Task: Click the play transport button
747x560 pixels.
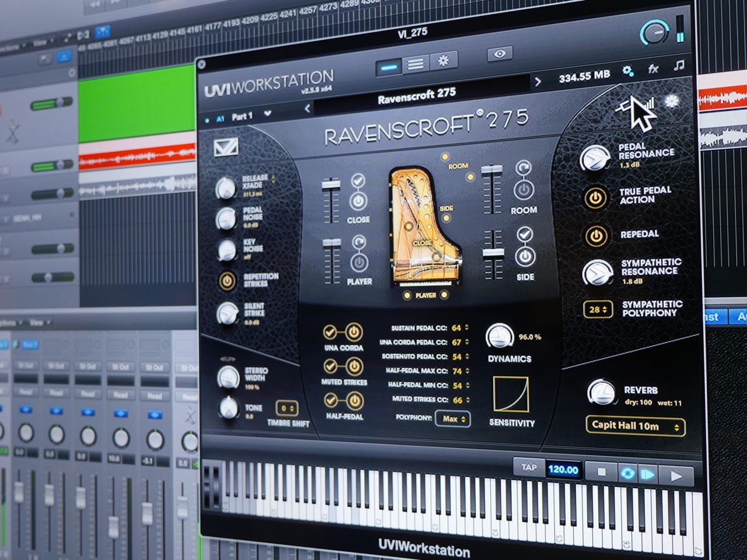Action: click(677, 477)
